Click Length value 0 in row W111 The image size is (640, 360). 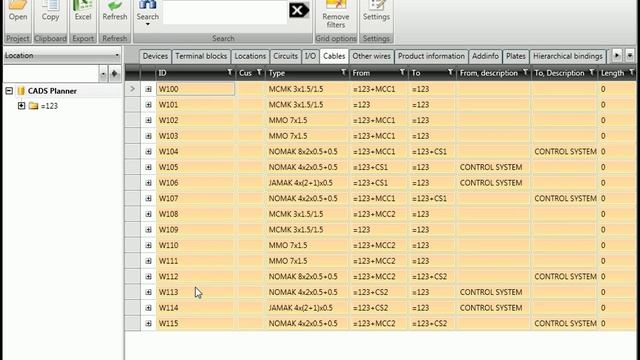point(603,261)
